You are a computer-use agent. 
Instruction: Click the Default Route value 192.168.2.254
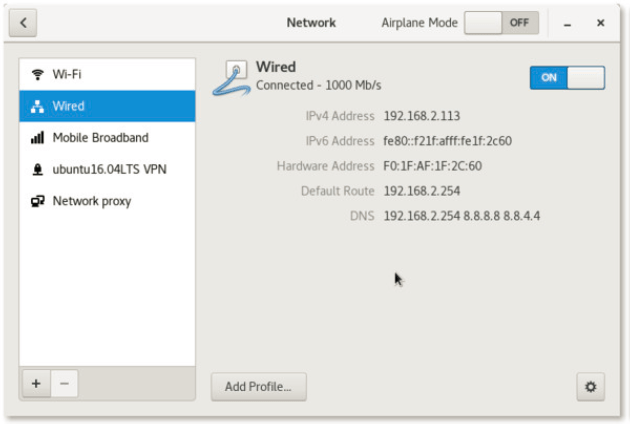421,191
